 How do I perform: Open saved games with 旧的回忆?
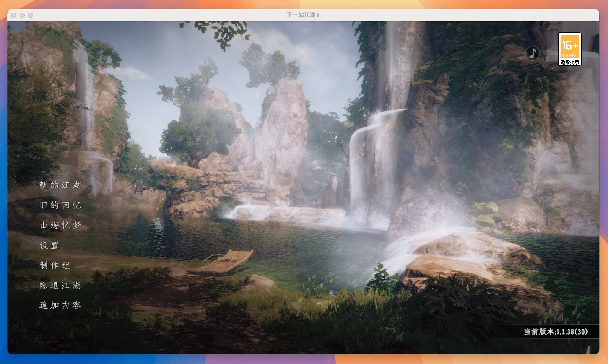(60, 205)
